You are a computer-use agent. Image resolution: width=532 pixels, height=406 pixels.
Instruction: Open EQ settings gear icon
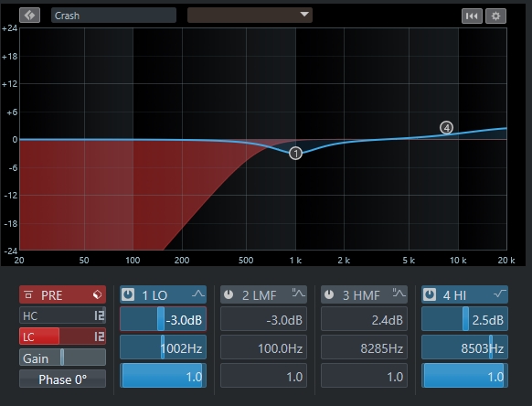495,16
